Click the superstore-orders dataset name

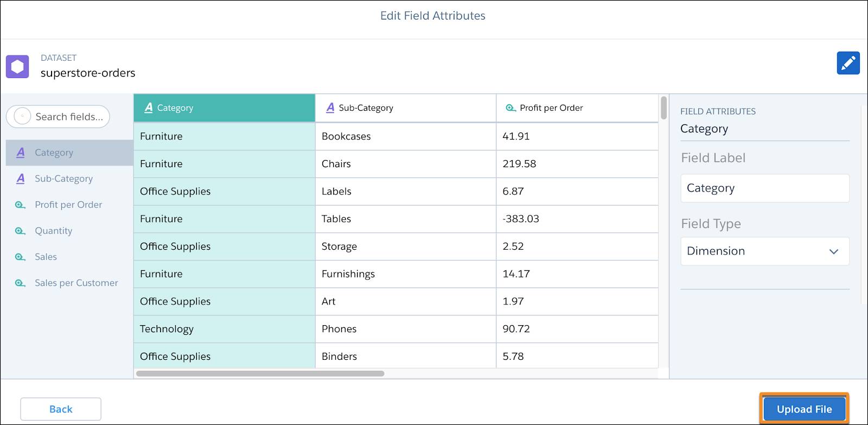[88, 73]
